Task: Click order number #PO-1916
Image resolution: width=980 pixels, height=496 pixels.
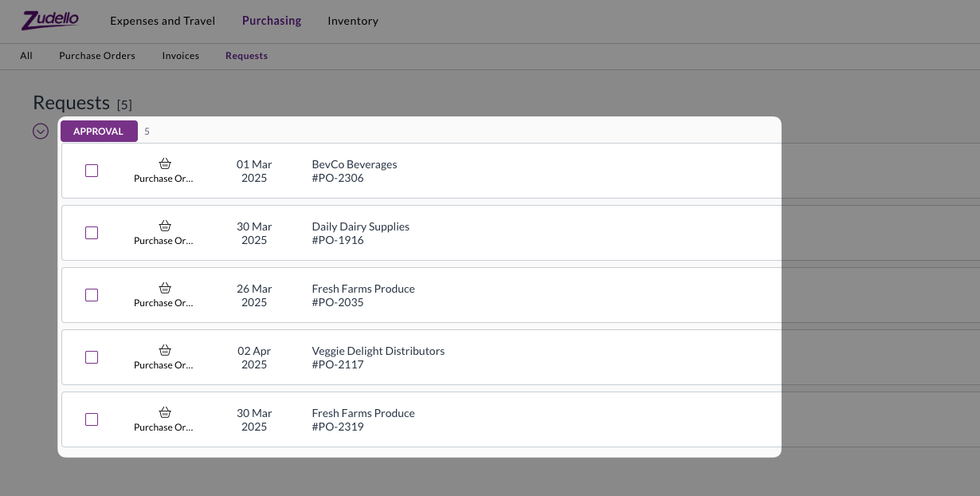Action: point(338,240)
